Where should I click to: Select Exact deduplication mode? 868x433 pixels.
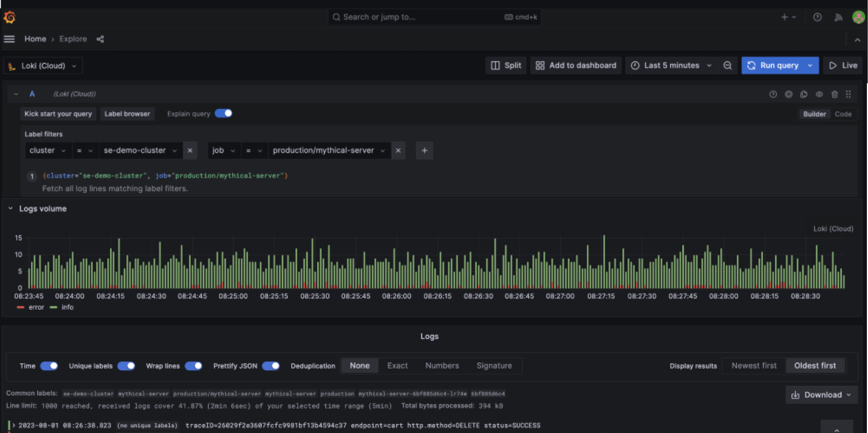(x=397, y=365)
